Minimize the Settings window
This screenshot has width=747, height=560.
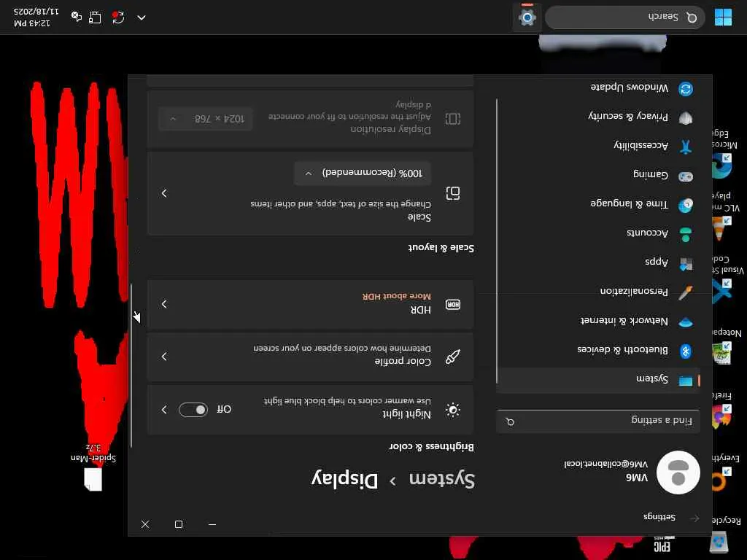[212, 524]
